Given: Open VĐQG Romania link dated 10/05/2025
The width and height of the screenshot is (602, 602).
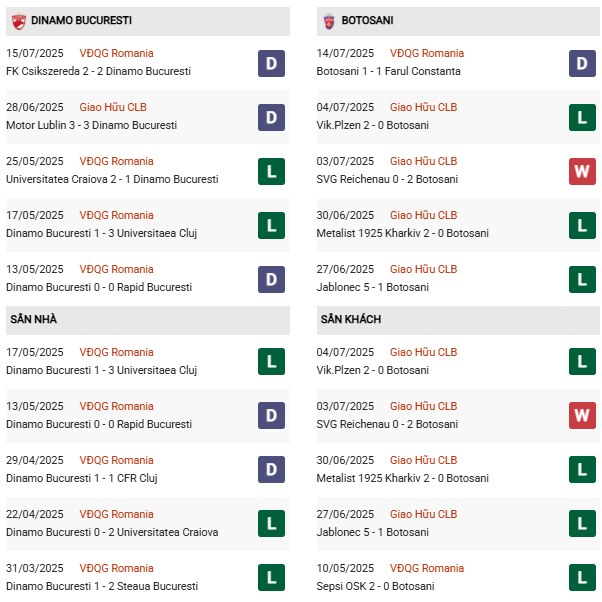Looking at the screenshot, I should point(427,568).
